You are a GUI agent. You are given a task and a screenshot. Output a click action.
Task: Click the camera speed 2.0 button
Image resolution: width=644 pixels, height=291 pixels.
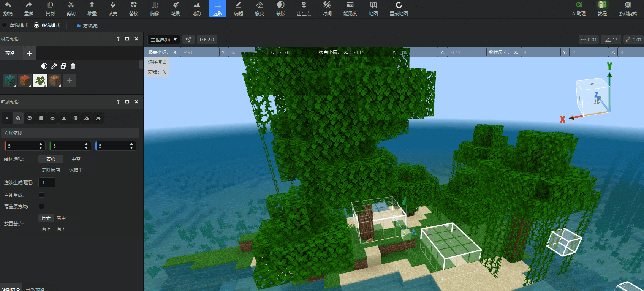pyautogui.click(x=207, y=40)
